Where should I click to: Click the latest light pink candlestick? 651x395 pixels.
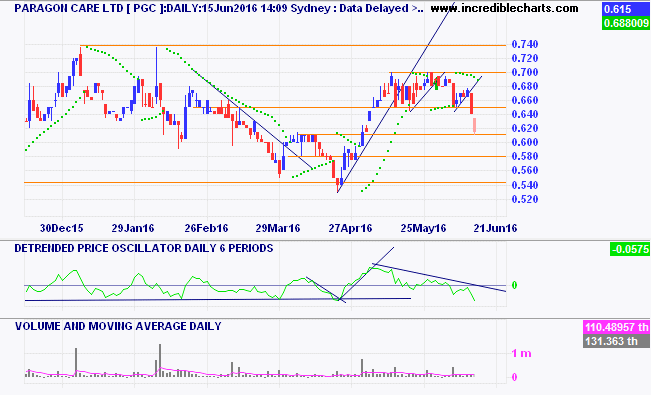coord(474,126)
